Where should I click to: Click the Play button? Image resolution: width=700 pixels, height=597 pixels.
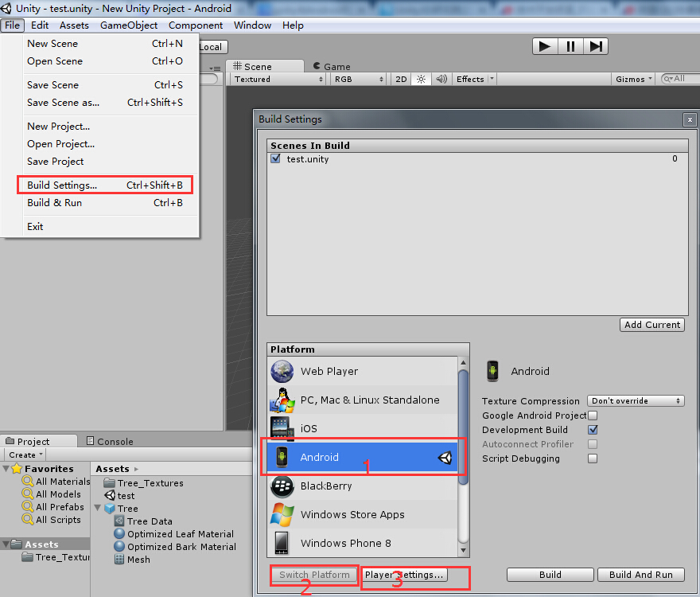[x=545, y=46]
